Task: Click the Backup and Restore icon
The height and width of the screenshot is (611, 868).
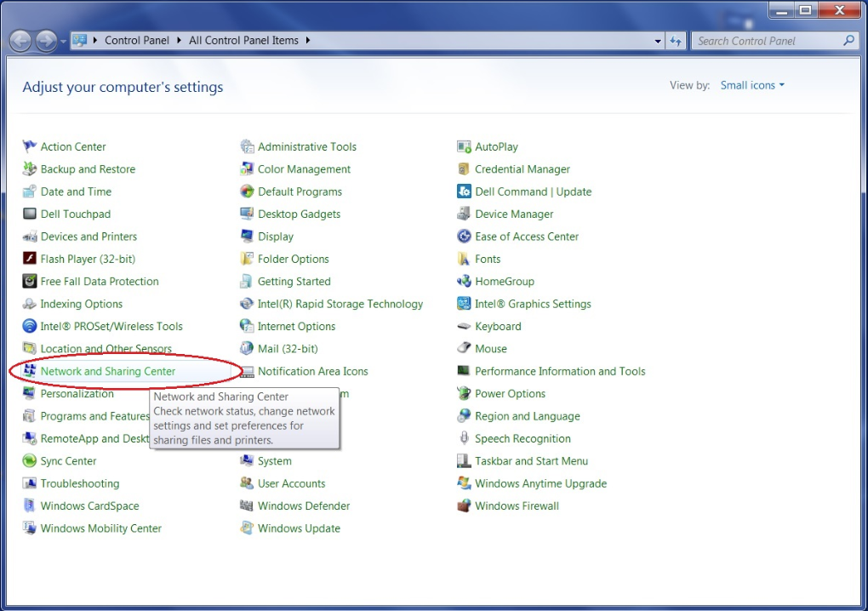Action: (x=29, y=168)
